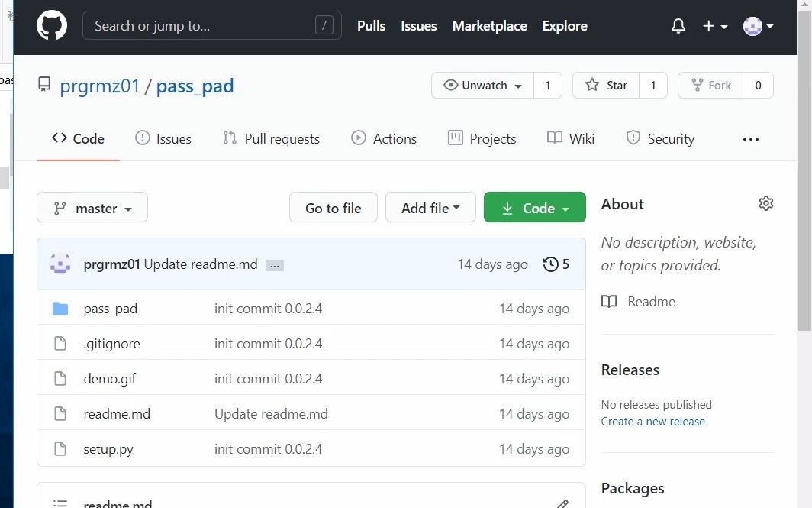Expand the Add file dropdown
This screenshot has height=508, width=812.
[430, 208]
